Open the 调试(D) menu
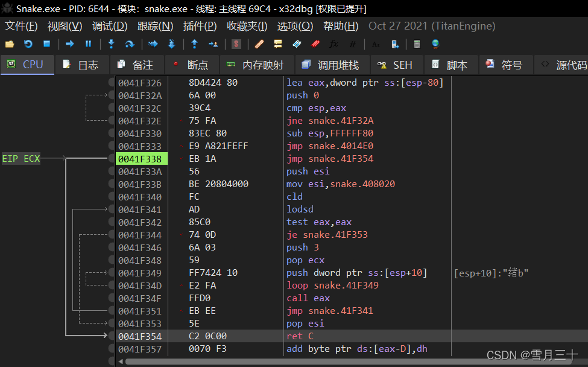 [110, 26]
